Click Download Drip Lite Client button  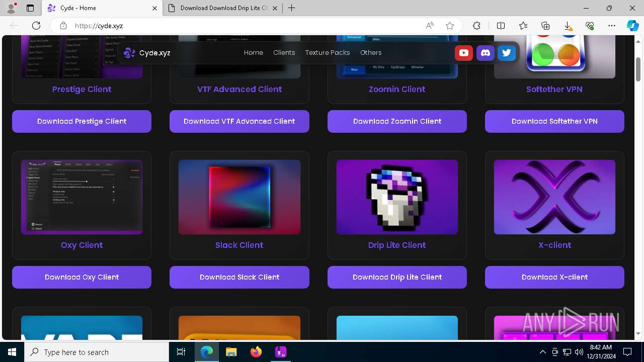pos(397,277)
